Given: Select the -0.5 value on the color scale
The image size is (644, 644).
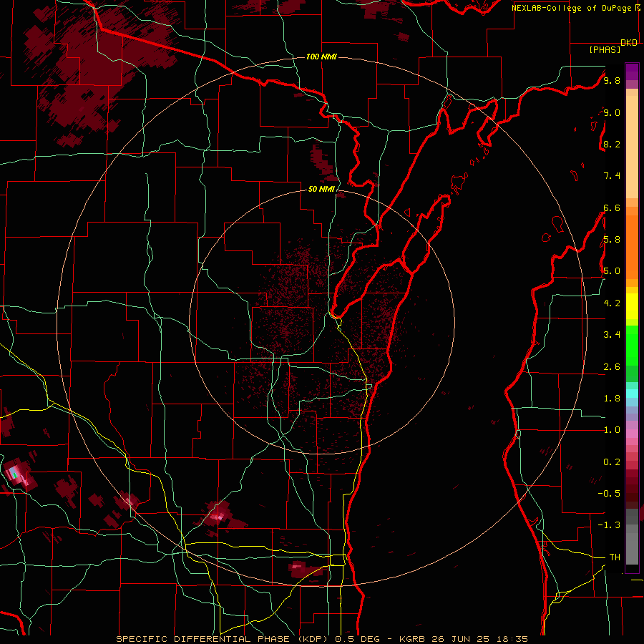Looking at the screenshot, I should tap(609, 494).
